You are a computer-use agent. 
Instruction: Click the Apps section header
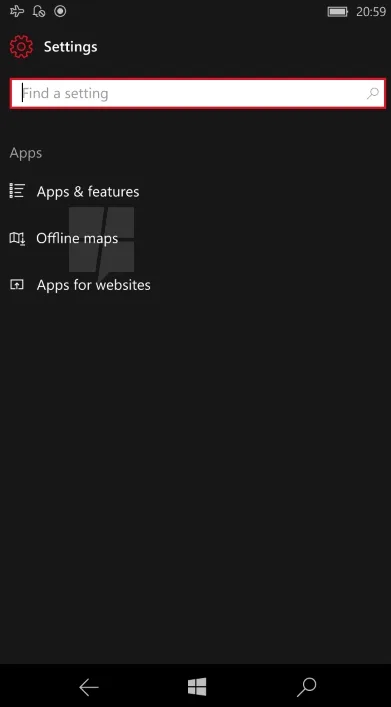click(x=26, y=153)
